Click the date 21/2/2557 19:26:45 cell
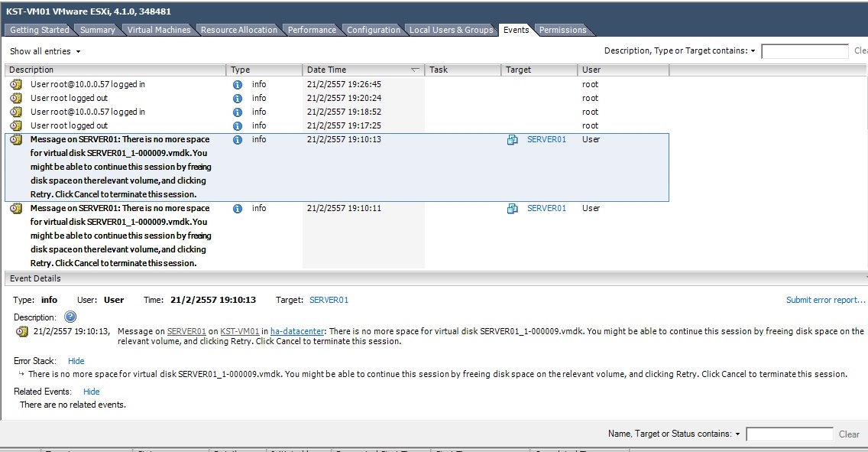 point(344,84)
